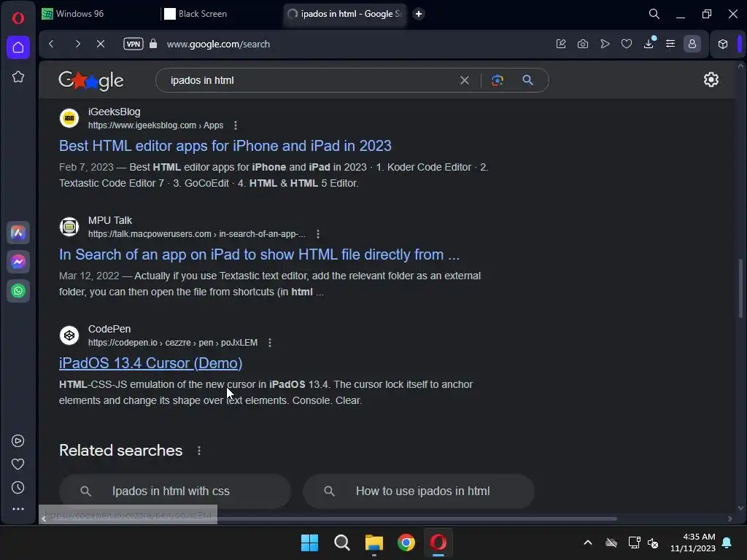The image size is (747, 560).
Task: Search by image with Lens icon
Action: tap(498, 80)
